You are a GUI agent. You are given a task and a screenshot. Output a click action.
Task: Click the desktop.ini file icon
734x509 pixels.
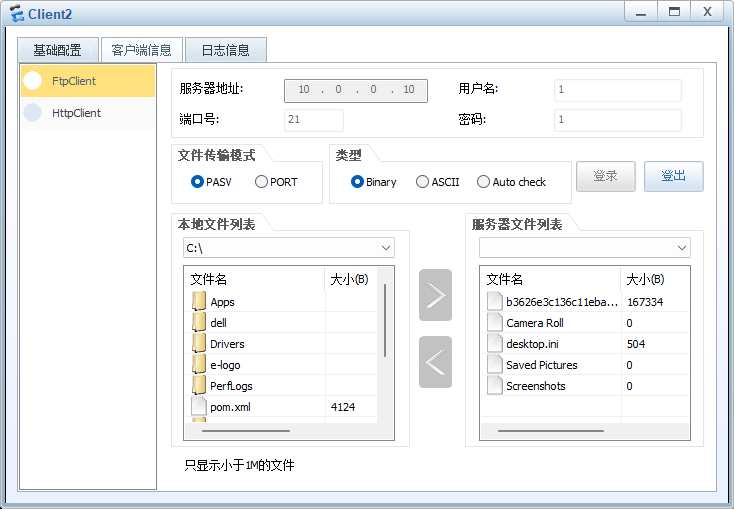(494, 344)
